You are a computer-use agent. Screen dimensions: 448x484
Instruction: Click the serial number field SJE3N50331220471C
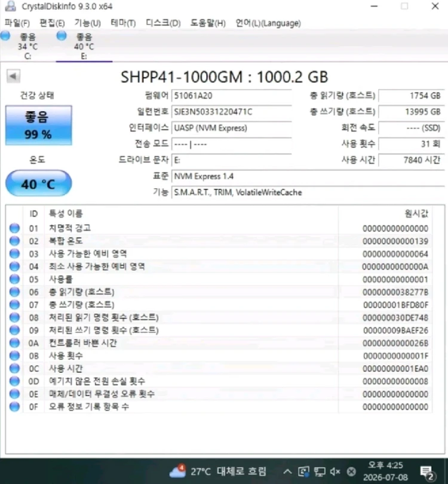231,112
